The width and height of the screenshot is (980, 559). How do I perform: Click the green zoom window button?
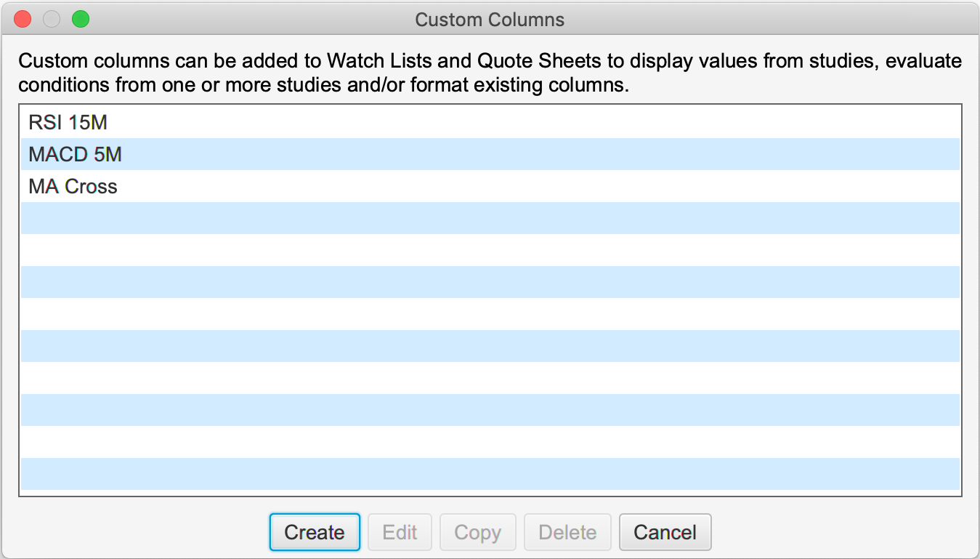pos(81,20)
